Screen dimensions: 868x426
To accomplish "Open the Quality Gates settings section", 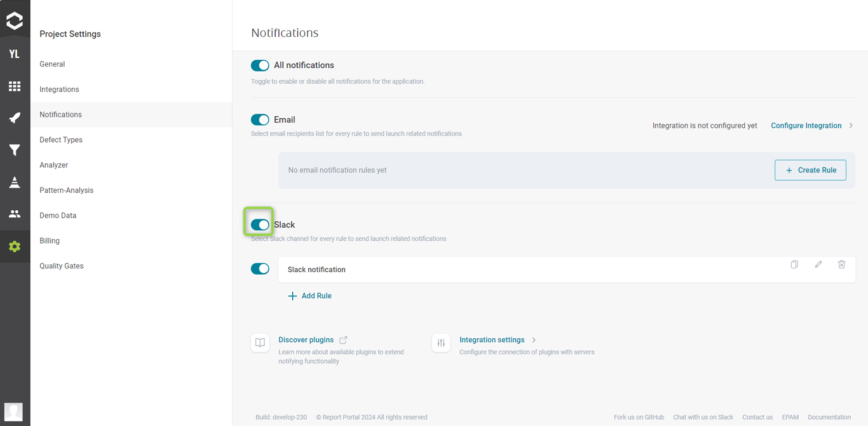I will tap(61, 265).
